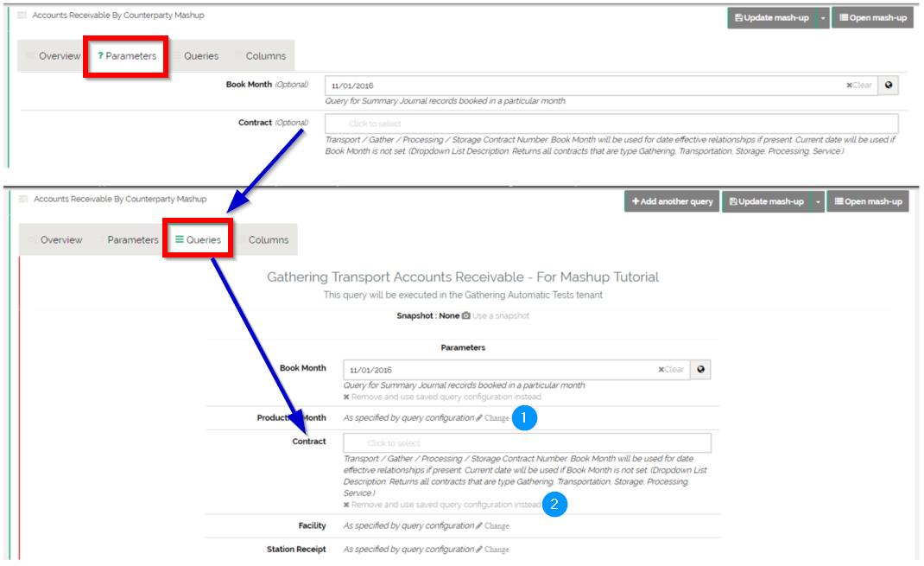924x566 pixels.
Task: Open the Contract dropdown under query Parameters
Action: (527, 443)
